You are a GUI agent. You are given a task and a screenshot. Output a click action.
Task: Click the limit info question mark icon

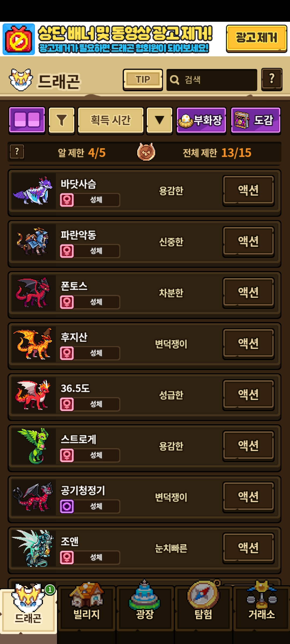17,152
